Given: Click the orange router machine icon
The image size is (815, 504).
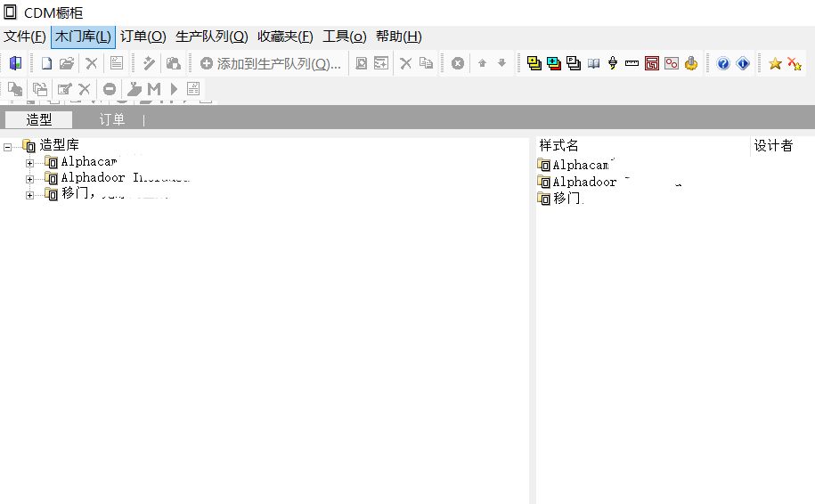Looking at the screenshot, I should [691, 63].
